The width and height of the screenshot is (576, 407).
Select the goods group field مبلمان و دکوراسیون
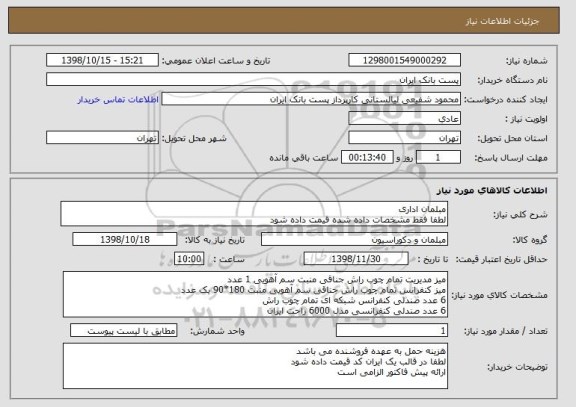coord(354,240)
